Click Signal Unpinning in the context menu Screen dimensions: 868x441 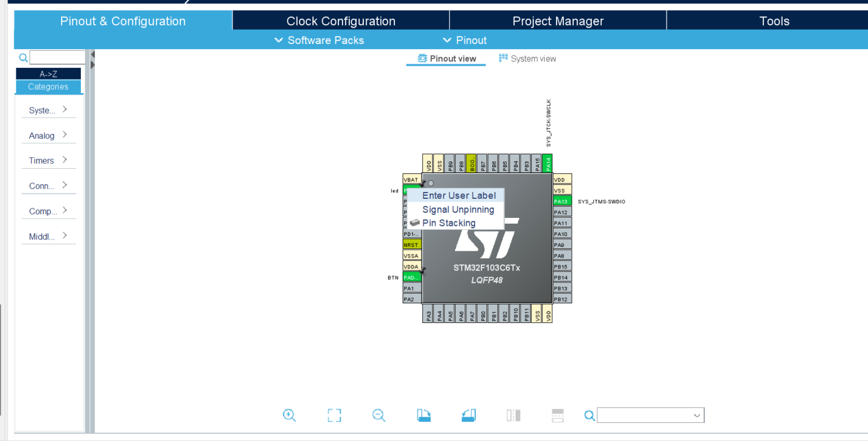(x=458, y=209)
